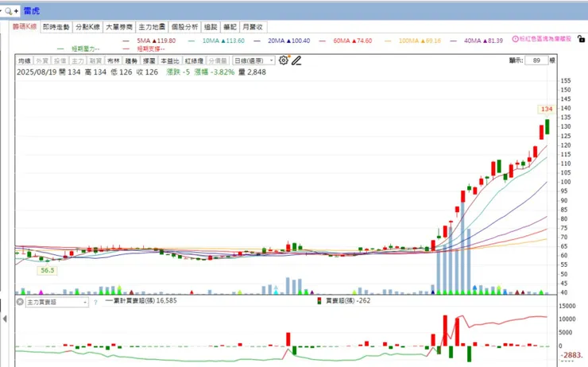
Task: Open the question mark help icon
Action: (95, 302)
